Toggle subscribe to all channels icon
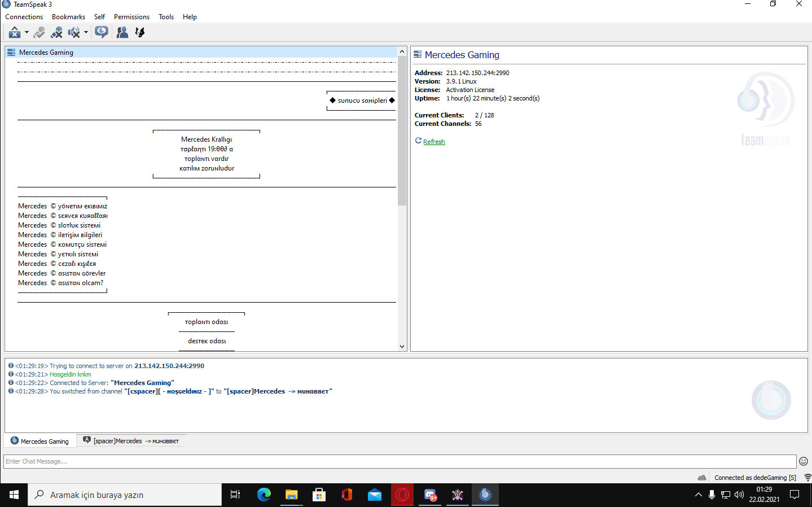Screen dimensions: 812x507 102,32
